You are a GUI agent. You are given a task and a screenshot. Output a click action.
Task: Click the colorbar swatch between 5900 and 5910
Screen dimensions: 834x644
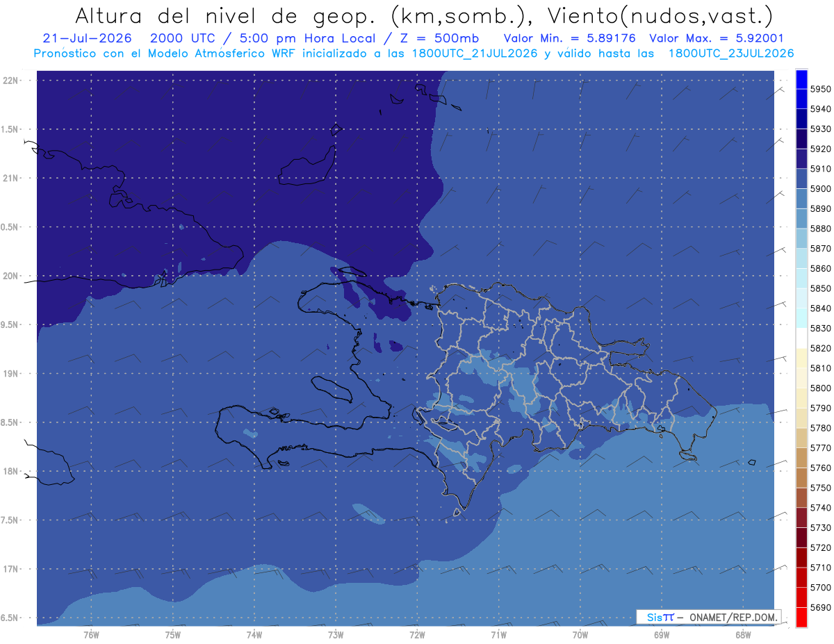click(x=801, y=179)
